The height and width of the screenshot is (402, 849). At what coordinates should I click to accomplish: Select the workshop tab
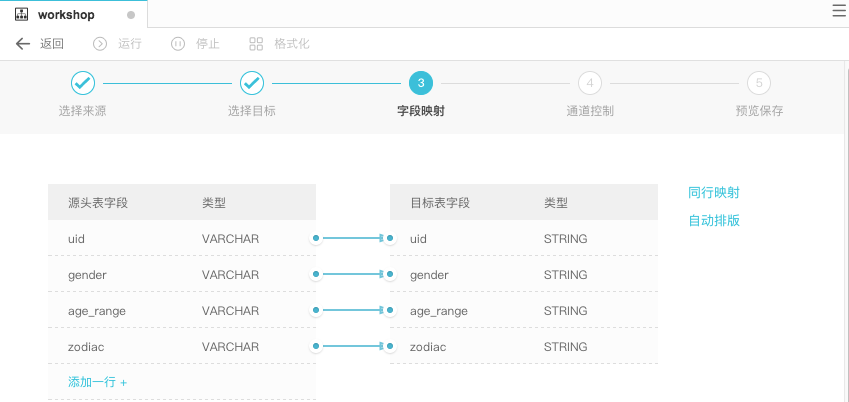coord(74,14)
